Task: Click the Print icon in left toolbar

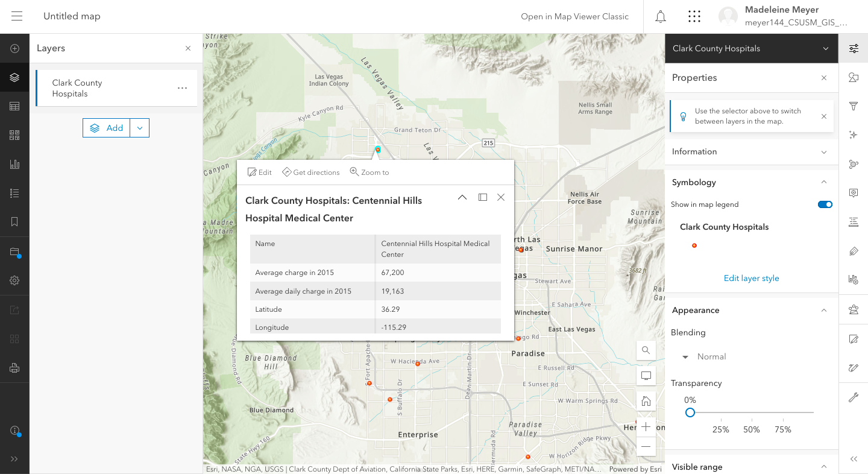Action: tap(14, 368)
